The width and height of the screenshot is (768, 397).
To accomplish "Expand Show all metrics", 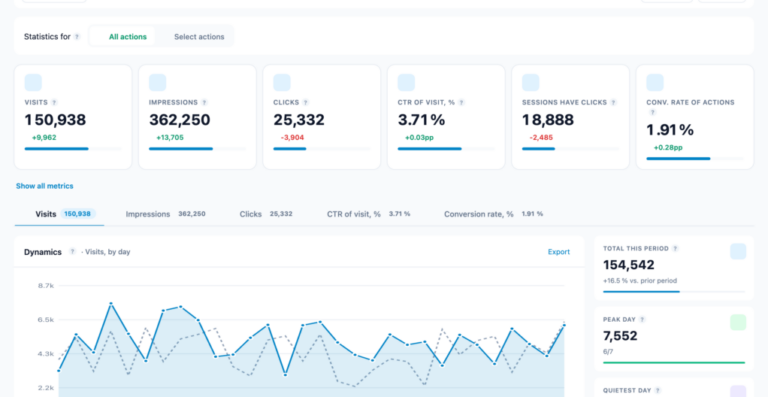I will click(45, 186).
